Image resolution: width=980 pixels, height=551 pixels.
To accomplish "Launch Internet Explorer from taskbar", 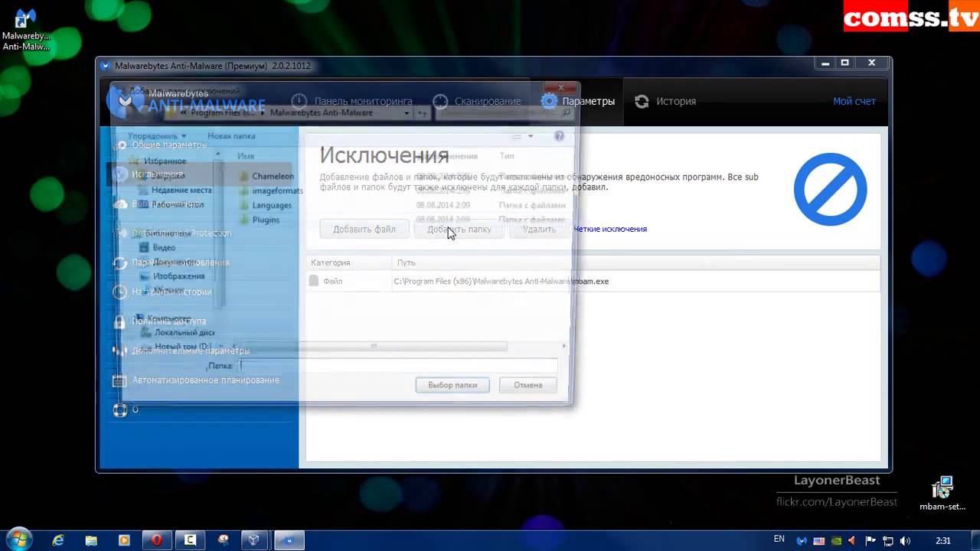I will click(58, 540).
